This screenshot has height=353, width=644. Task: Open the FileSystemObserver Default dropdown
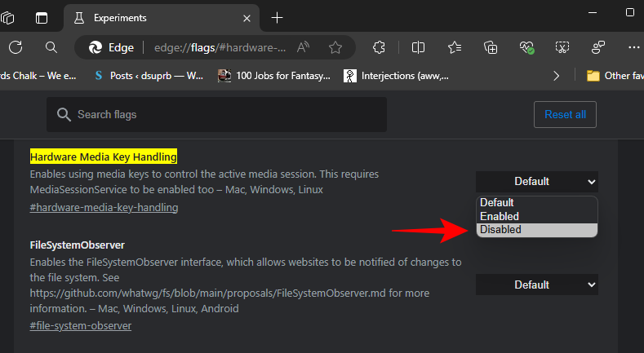[x=536, y=285]
